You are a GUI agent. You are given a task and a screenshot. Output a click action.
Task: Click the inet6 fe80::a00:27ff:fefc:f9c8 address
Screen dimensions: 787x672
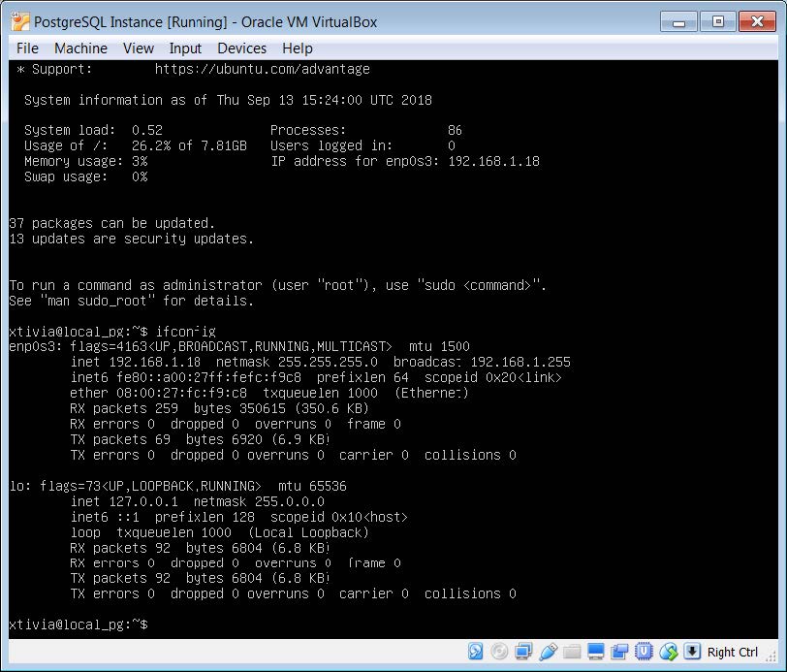(186, 377)
